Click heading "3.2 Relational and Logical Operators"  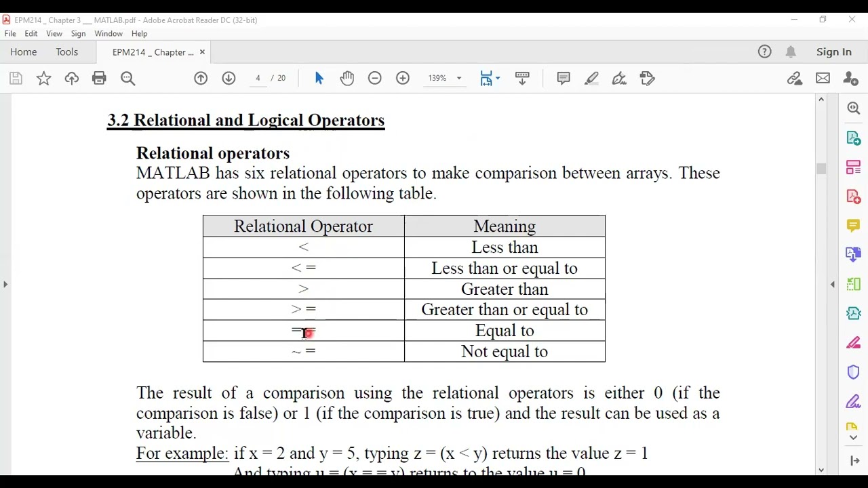point(246,121)
